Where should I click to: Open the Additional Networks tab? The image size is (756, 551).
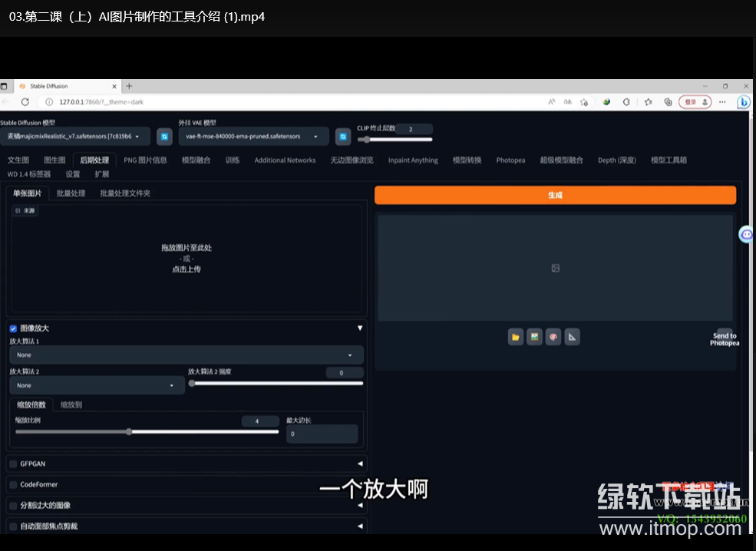[x=285, y=160]
